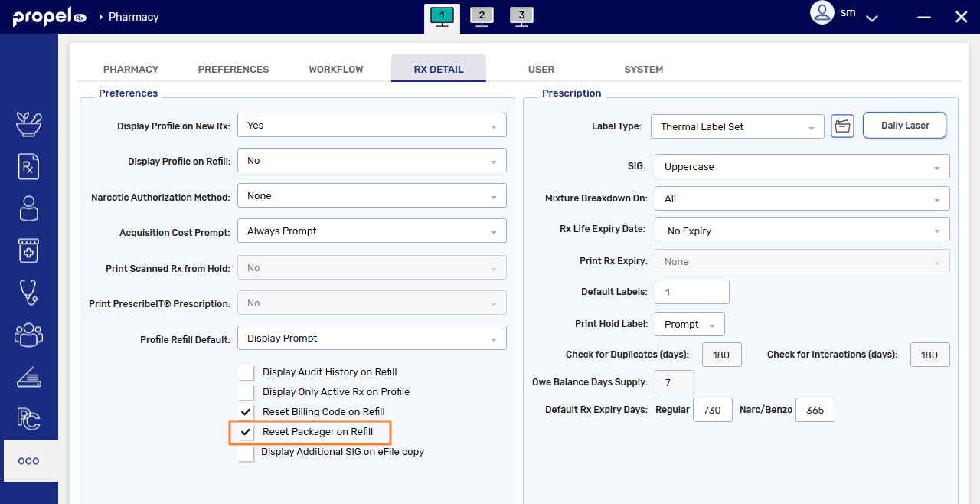Click the Daily Laser button
Viewport: 980px width, 504px height.
click(x=904, y=125)
